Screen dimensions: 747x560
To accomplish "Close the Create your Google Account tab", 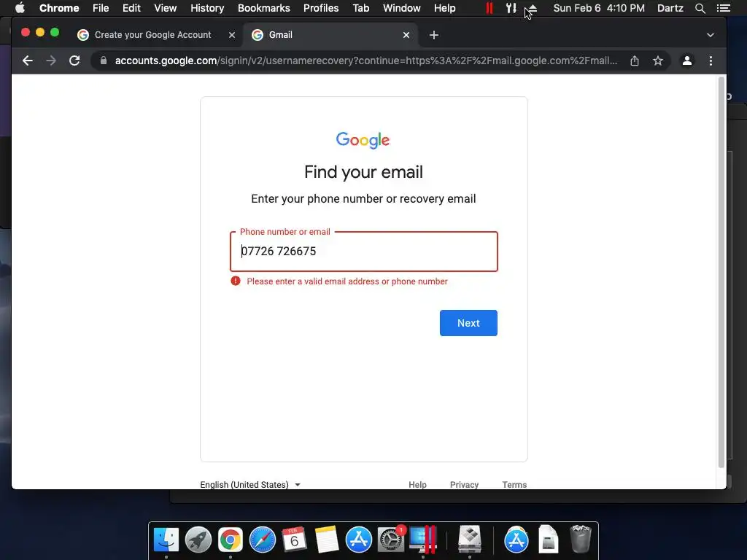I will click(x=232, y=35).
